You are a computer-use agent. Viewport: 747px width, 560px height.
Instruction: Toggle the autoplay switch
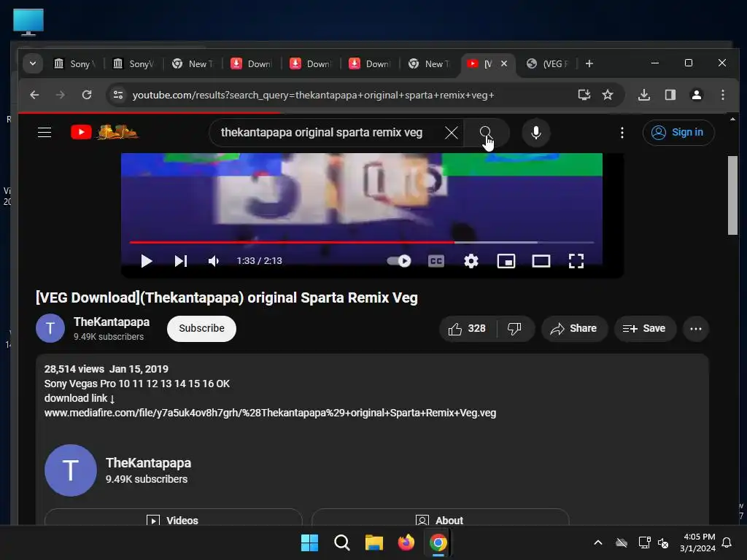pyautogui.click(x=399, y=261)
